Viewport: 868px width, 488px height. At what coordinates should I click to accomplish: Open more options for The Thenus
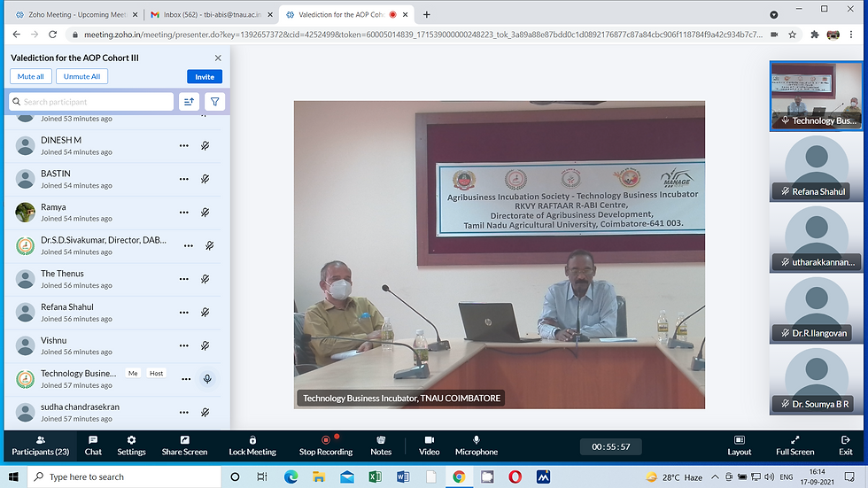184,279
